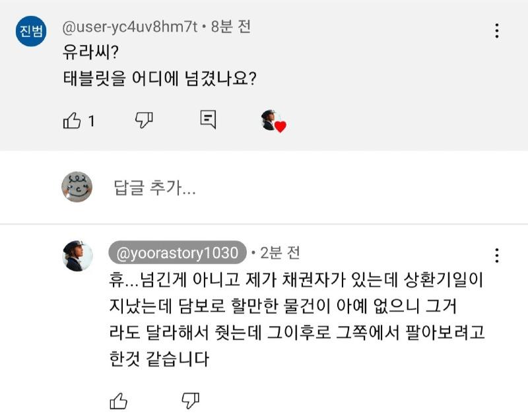This screenshot has height=420, width=528.
Task: Click the 2분 전 timestamp
Action: (x=280, y=253)
